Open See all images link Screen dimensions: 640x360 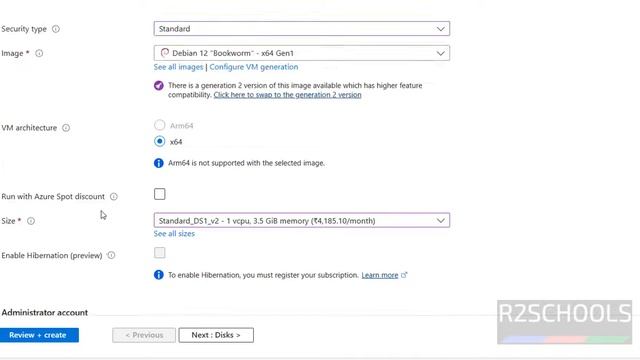pos(178,67)
